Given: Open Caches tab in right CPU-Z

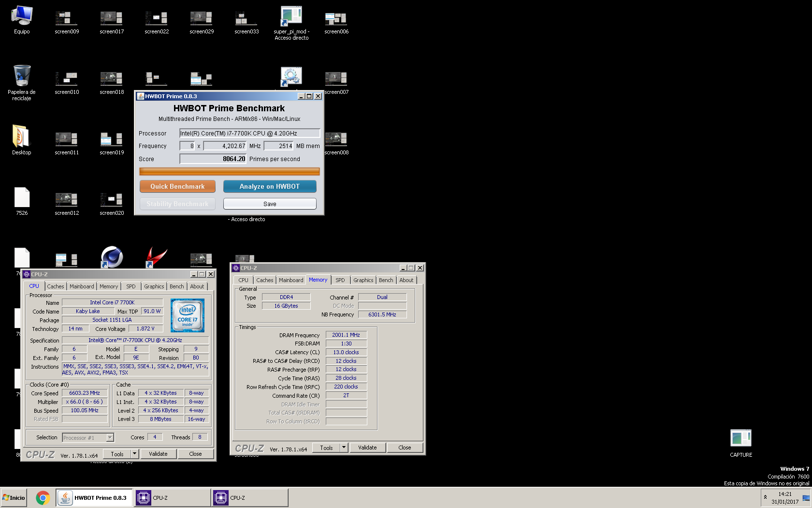Looking at the screenshot, I should 265,280.
